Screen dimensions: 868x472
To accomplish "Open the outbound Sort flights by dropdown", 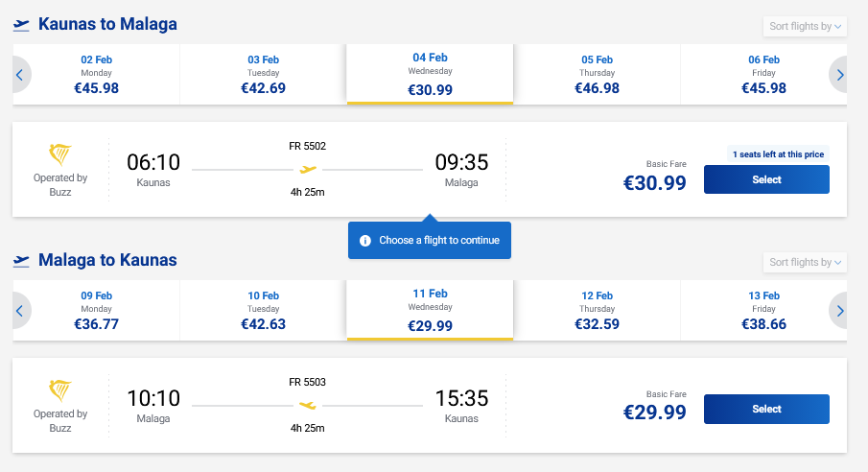I will 806,27.
